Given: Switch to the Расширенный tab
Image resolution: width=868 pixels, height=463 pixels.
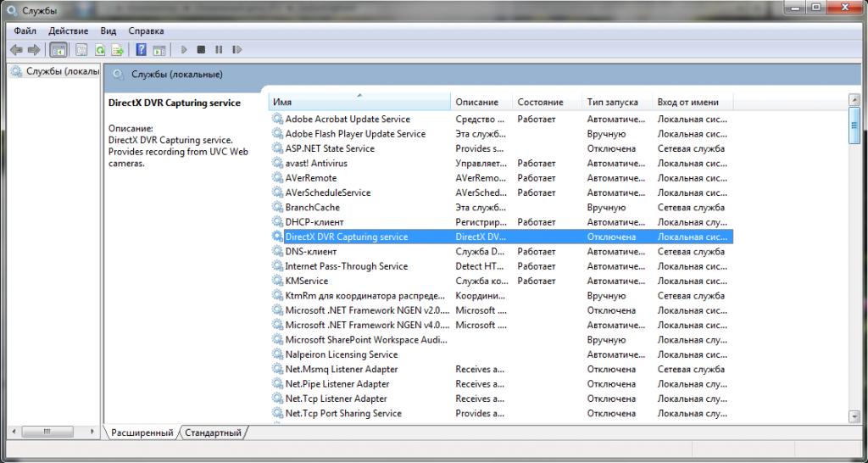Looking at the screenshot, I should point(142,432).
